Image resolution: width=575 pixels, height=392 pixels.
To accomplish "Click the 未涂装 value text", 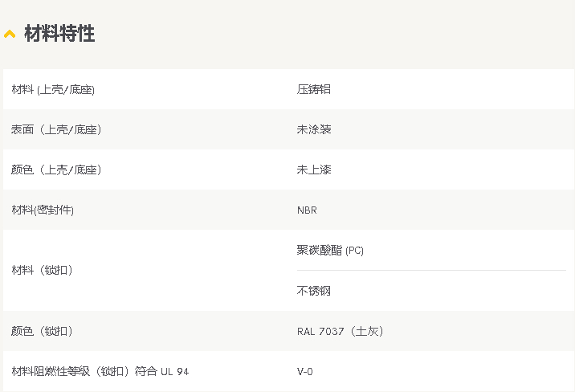I will coord(314,129).
